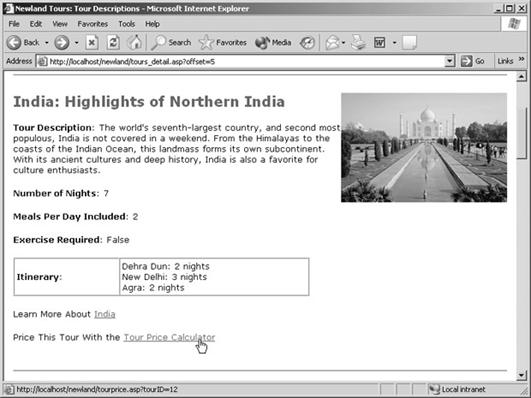Click the "Itinerary:" table cell
The height and width of the screenshot is (398, 531).
tap(67, 277)
